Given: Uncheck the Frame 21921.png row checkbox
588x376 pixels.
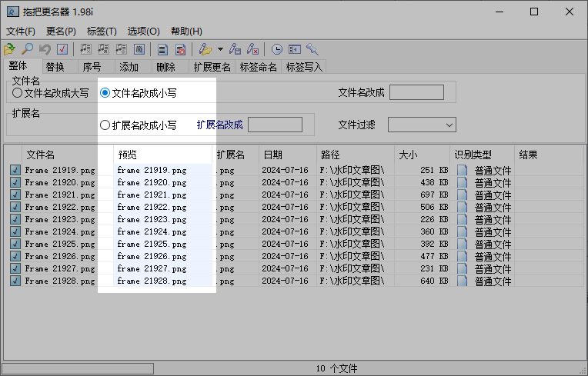Looking at the screenshot, I should click(x=15, y=195).
